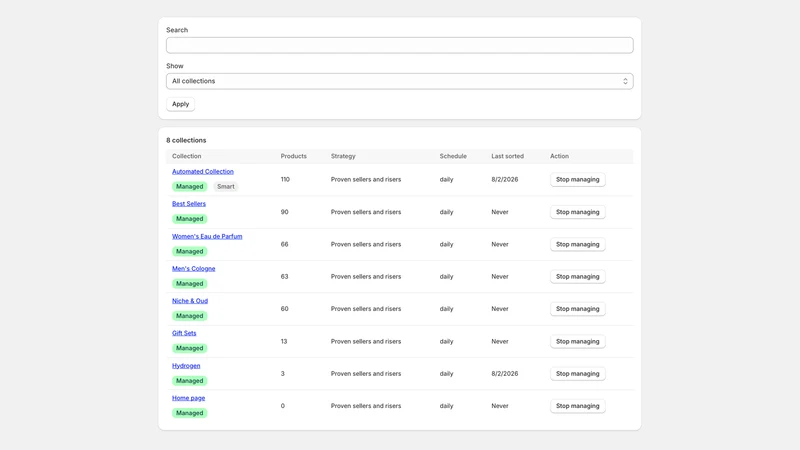Click the Collection column header
The image size is (800, 450).
coord(187,156)
